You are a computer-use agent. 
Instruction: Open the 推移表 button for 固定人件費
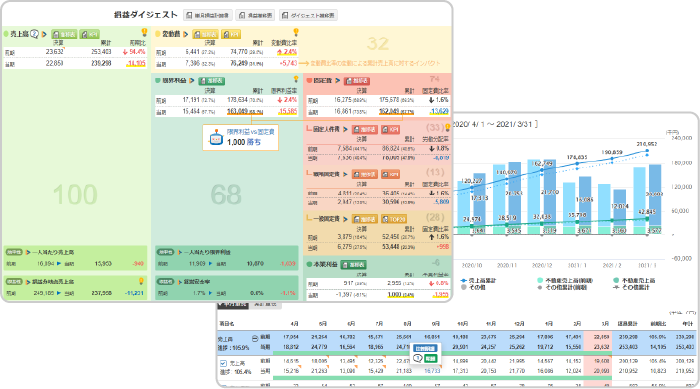(365, 130)
